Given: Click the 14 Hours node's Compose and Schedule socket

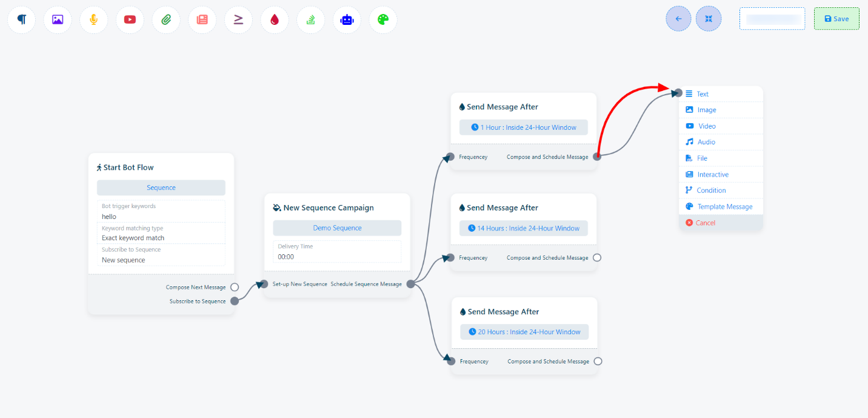Looking at the screenshot, I should (x=597, y=258).
